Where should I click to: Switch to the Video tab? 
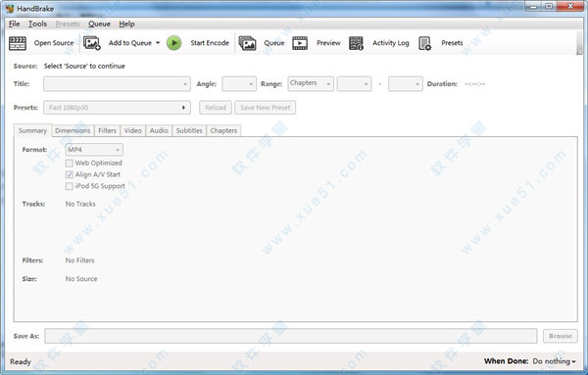[x=132, y=130]
